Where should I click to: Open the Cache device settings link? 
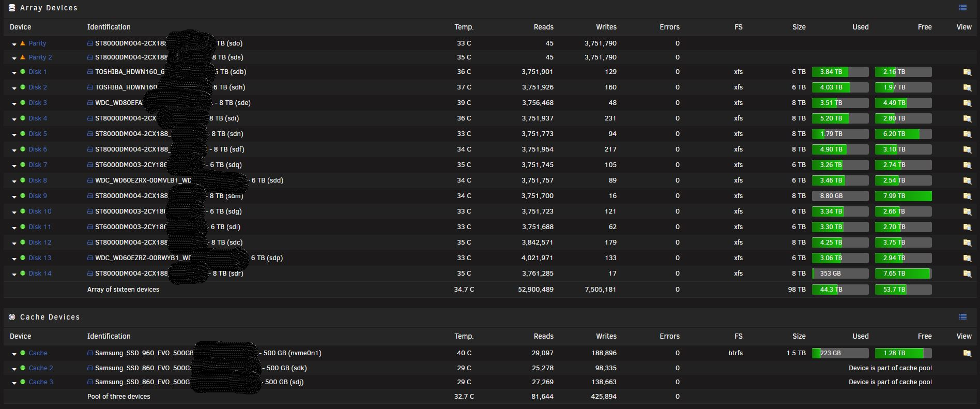pyautogui.click(x=38, y=353)
